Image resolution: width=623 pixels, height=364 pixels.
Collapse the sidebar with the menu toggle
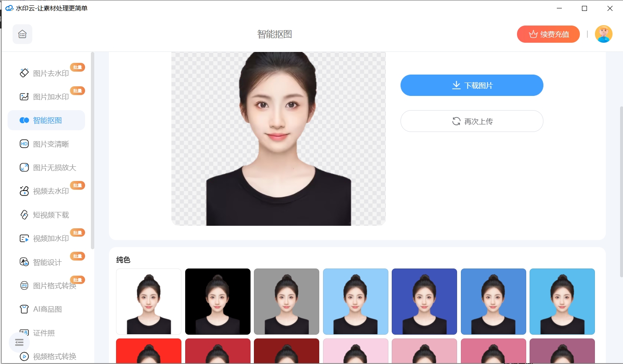(19, 343)
